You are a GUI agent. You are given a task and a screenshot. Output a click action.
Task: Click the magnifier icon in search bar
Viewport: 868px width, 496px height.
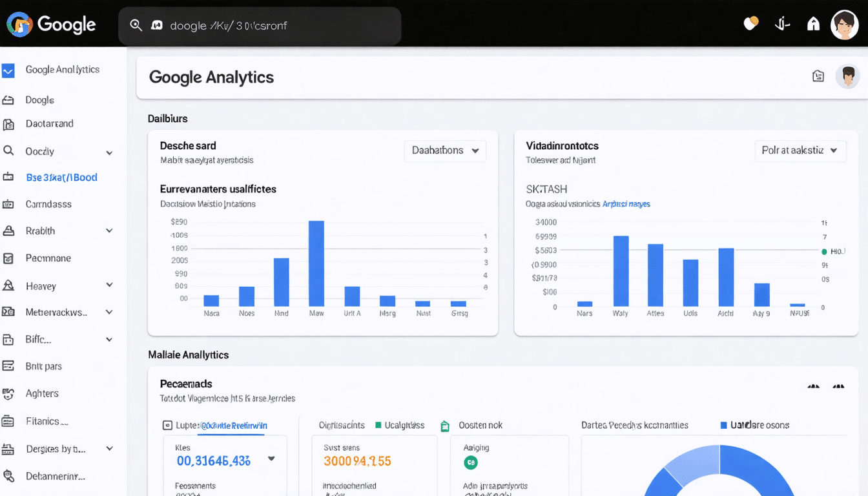pos(136,25)
